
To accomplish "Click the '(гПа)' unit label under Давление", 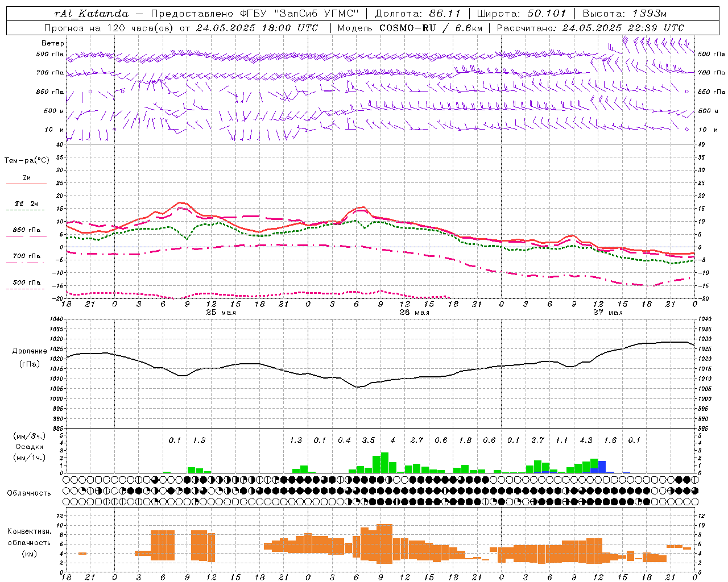I will [x=29, y=364].
